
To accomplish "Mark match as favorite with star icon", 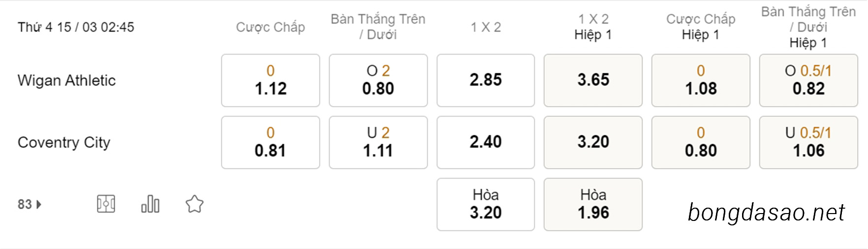I will click(x=194, y=204).
